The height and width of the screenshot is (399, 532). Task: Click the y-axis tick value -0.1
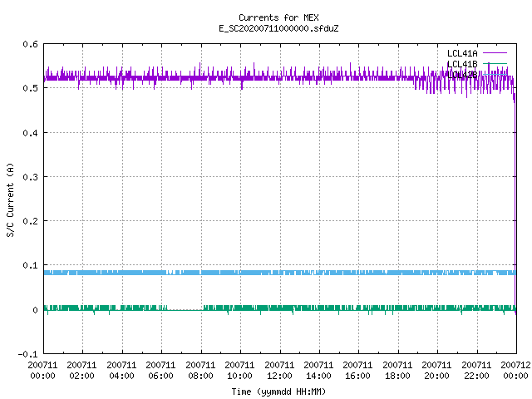tap(27, 354)
